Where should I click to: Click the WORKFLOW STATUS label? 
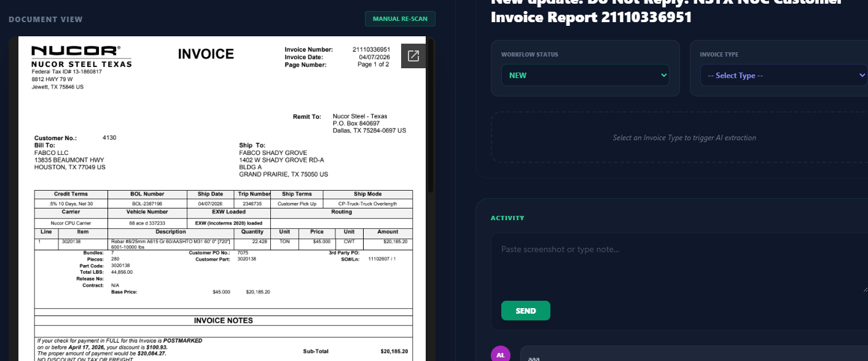coord(530,54)
